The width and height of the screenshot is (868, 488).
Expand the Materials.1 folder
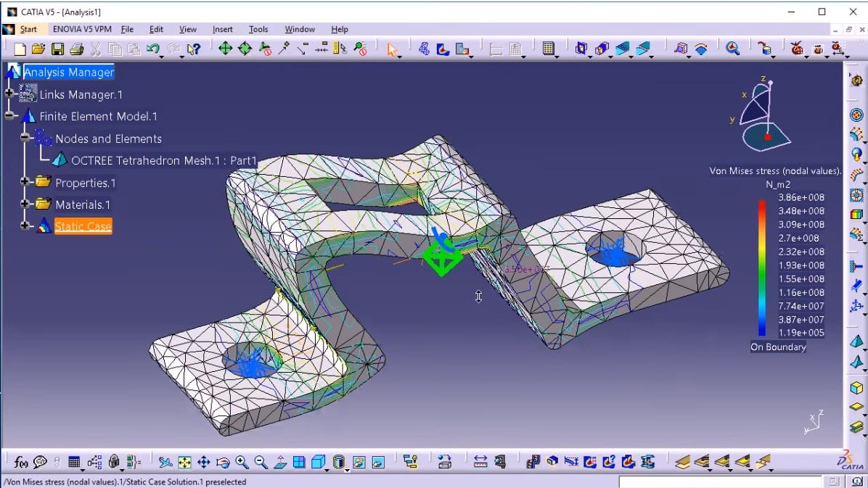coord(25,204)
